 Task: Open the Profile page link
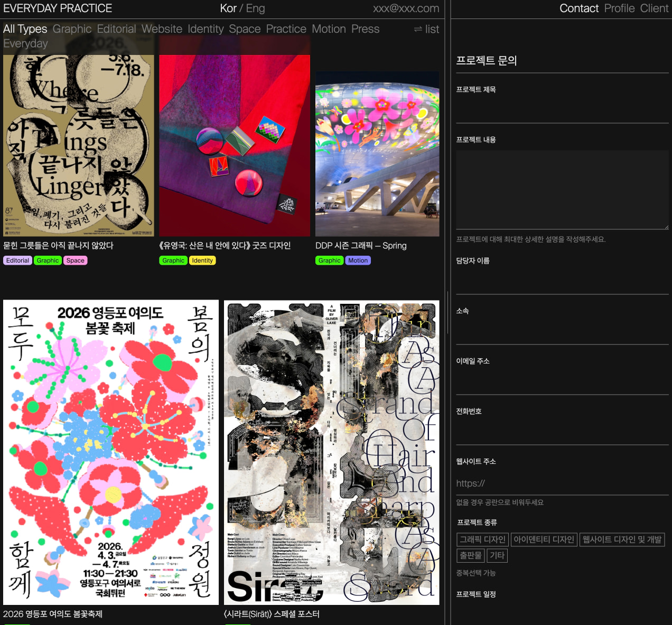coord(619,8)
